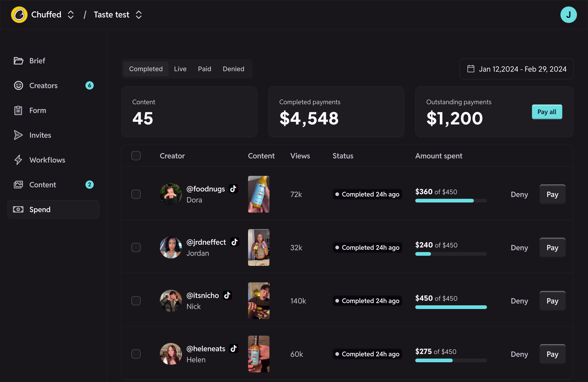Click the user avatar J icon
This screenshot has height=382, width=588.
point(568,14)
